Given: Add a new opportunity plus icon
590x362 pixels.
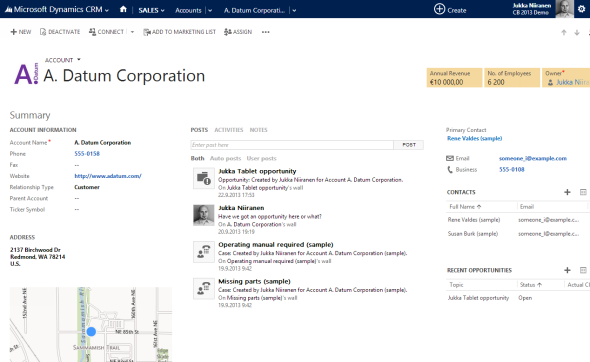Looking at the screenshot, I should coord(567,270).
